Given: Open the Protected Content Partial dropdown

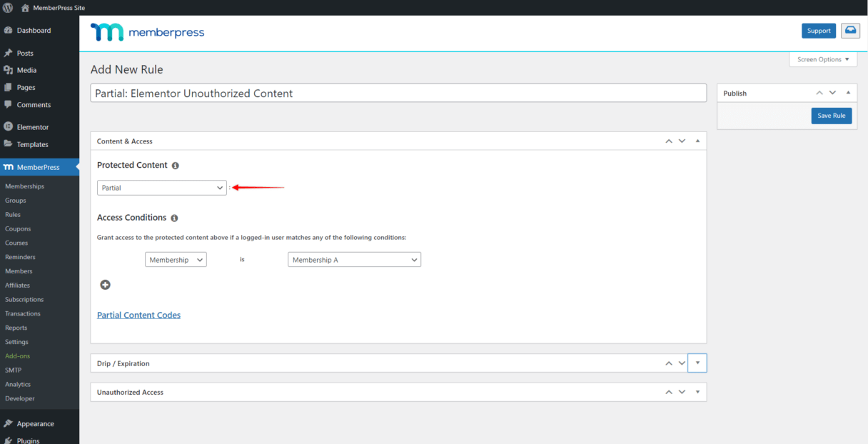Looking at the screenshot, I should click(x=162, y=188).
